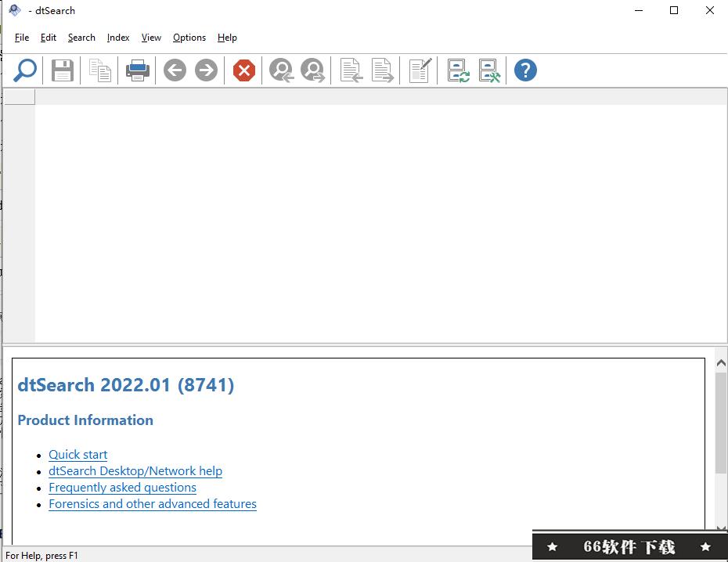
Task: Click the Update Index icon with green arrows
Action: (458, 70)
